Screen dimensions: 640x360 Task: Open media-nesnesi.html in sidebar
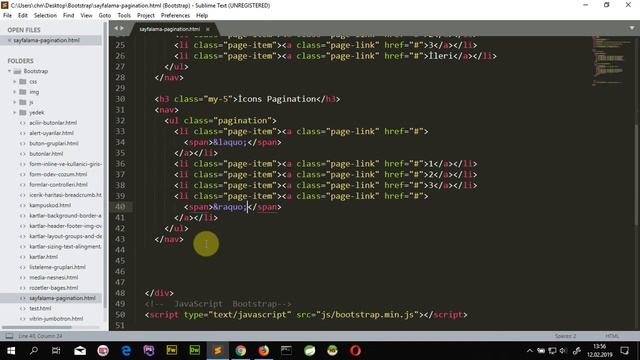[x=53, y=278]
